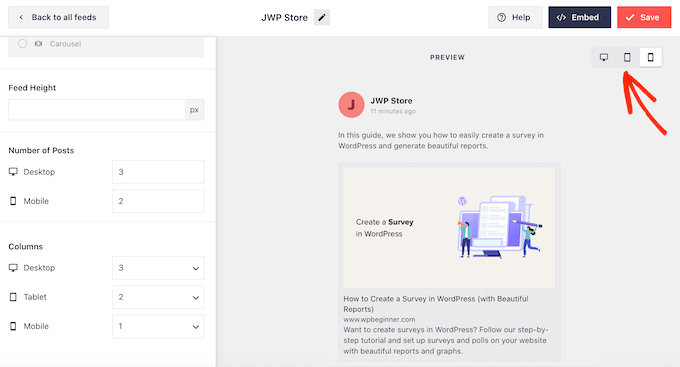
Task: Click Mobile phone icon under Columns
Action: pos(13,326)
